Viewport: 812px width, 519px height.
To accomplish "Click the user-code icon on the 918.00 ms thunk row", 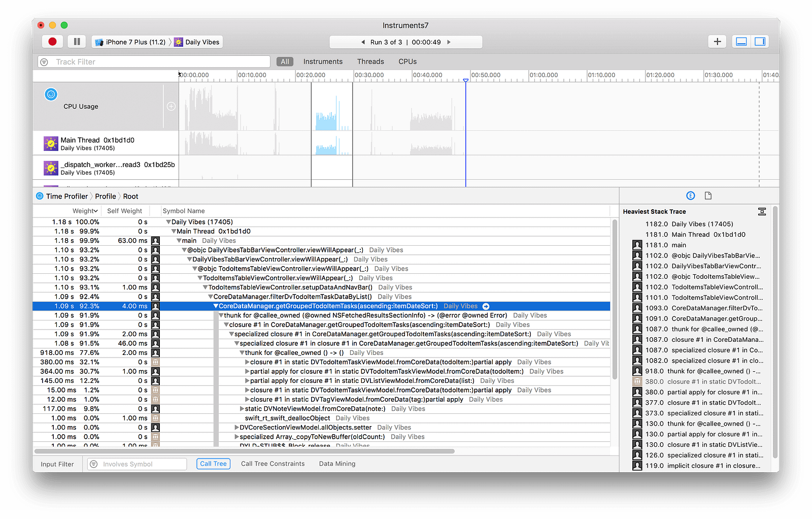I will click(x=155, y=353).
